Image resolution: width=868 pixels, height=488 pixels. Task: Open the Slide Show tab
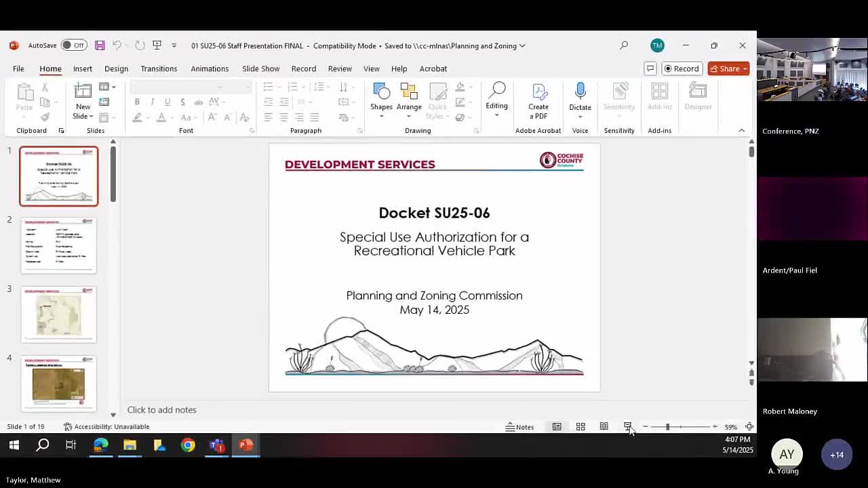[x=260, y=68]
